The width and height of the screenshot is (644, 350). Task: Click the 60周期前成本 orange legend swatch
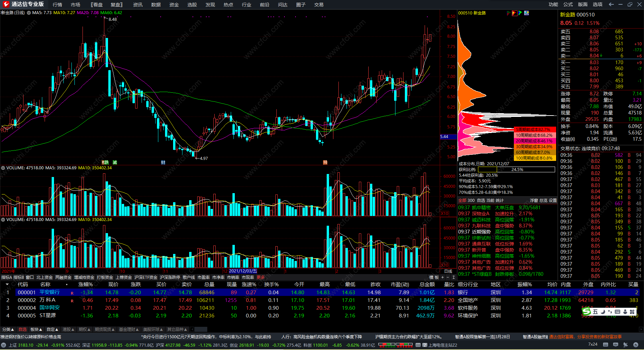[535, 152]
